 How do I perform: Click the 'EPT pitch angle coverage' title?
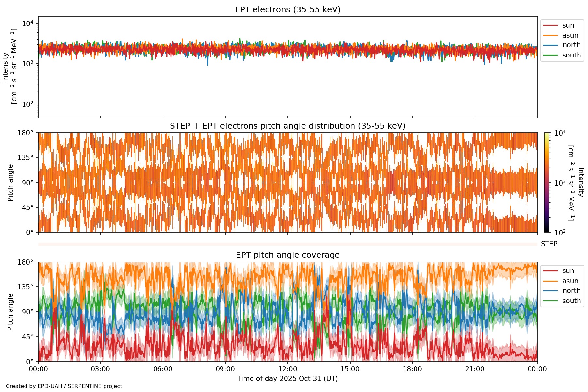[x=287, y=255]
